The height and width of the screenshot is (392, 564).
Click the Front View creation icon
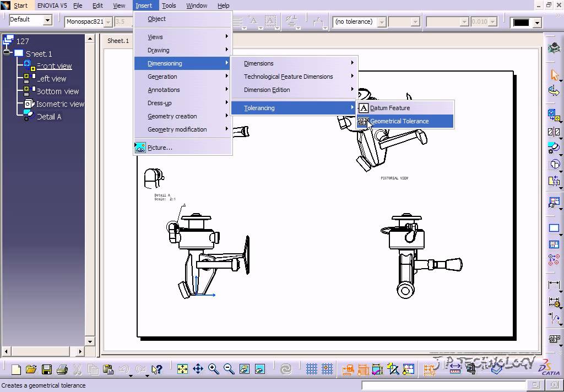(554, 116)
